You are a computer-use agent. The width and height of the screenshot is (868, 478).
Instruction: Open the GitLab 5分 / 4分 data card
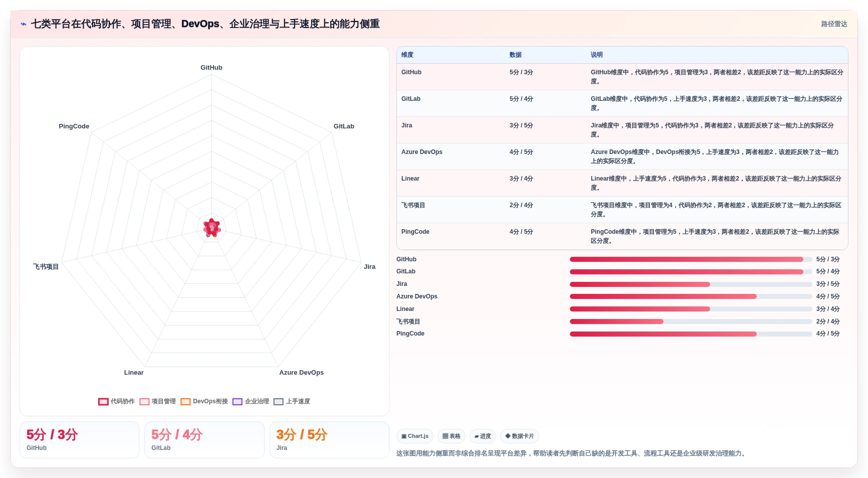[204, 440]
